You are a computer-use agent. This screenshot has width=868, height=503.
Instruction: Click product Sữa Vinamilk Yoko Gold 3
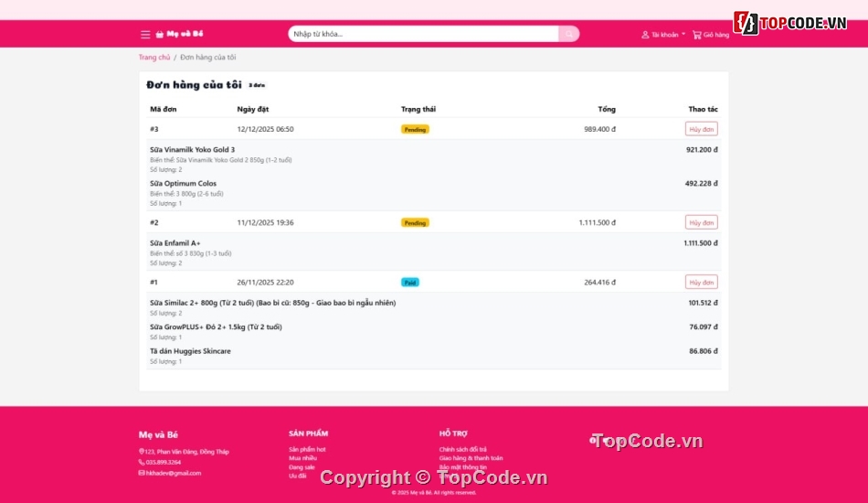[x=192, y=150]
